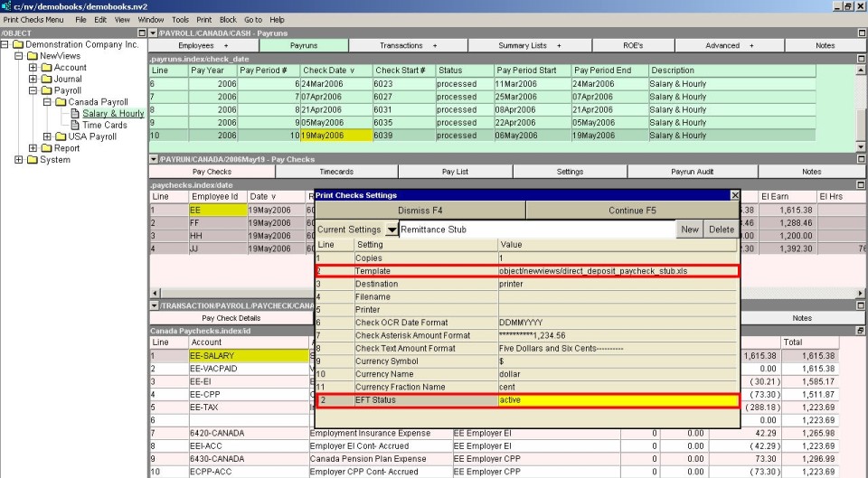Close the Print Checks Settings dialog
The image size is (868, 478).
tap(734, 195)
